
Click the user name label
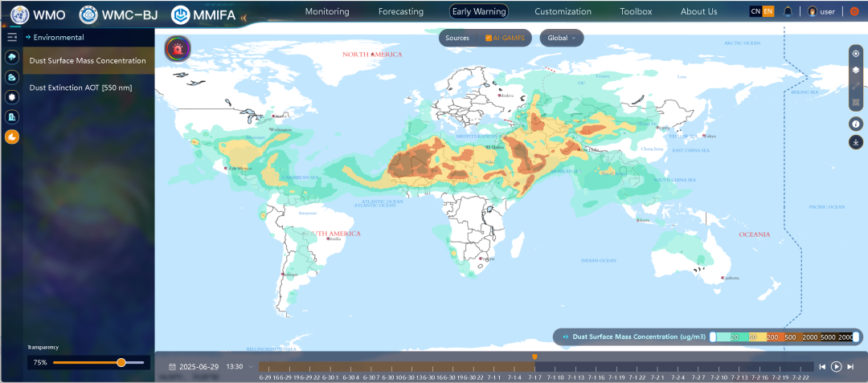coord(827,11)
